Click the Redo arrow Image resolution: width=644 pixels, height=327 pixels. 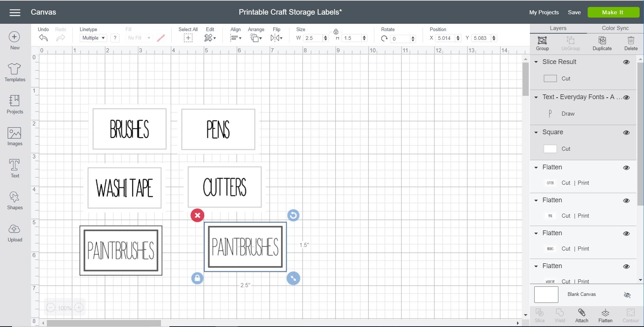coord(61,38)
